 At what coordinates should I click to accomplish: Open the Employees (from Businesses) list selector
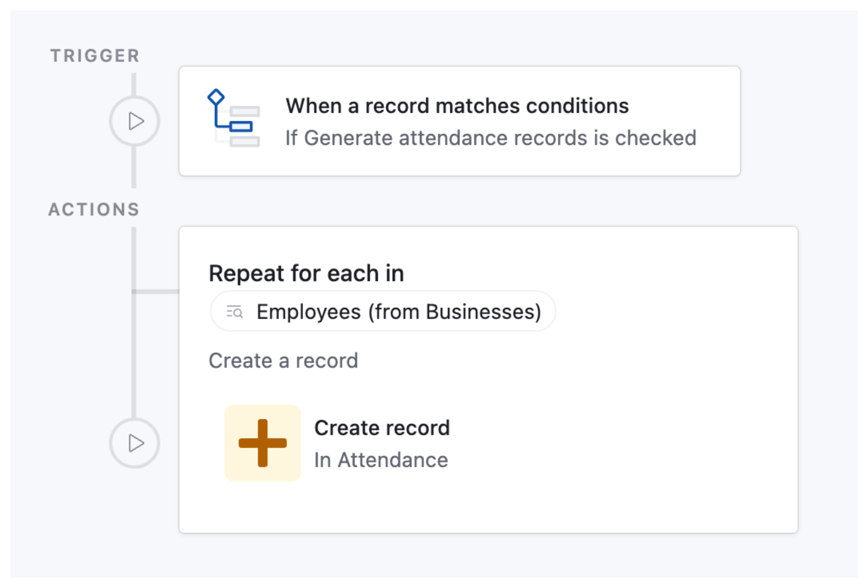383,311
